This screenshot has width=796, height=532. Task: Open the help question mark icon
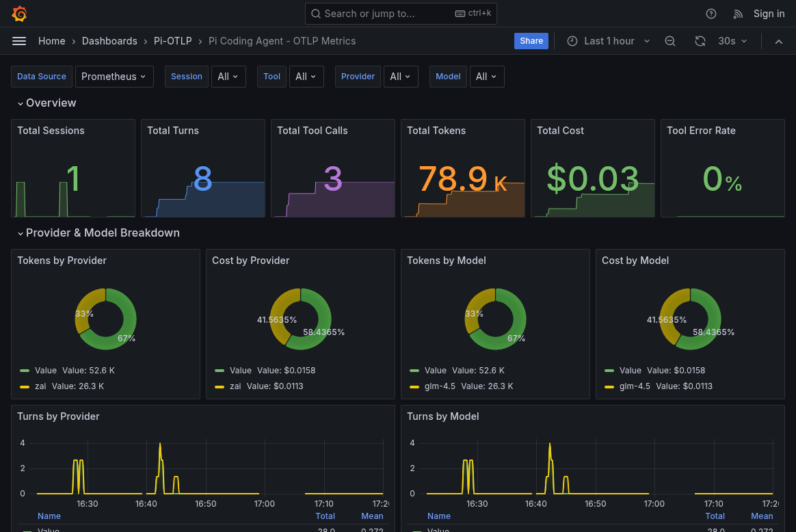711,14
